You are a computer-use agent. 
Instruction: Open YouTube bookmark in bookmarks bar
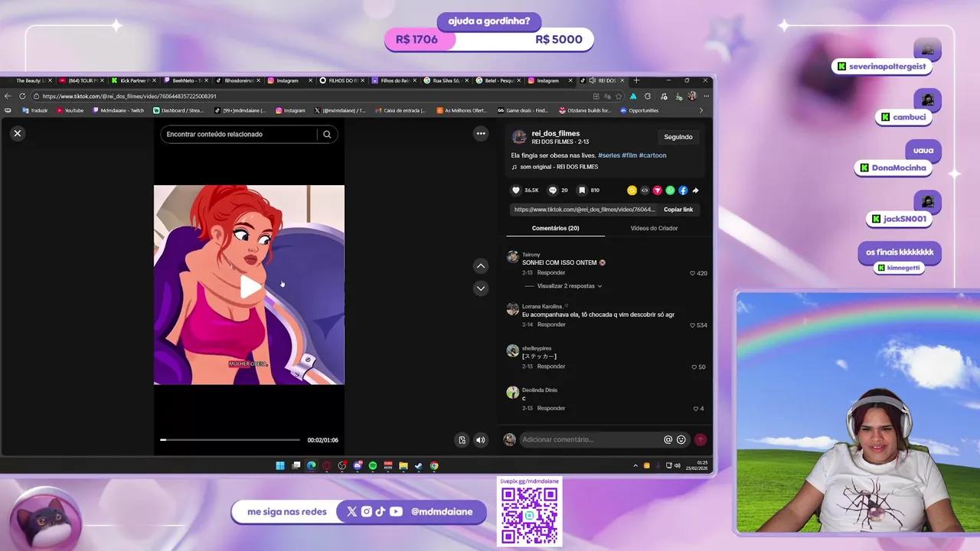(x=70, y=110)
